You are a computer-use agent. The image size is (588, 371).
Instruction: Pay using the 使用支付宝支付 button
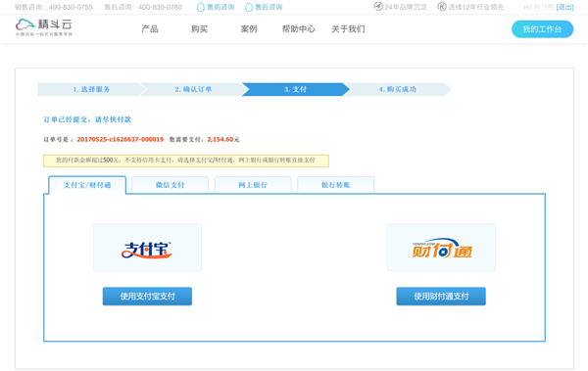[x=147, y=297]
